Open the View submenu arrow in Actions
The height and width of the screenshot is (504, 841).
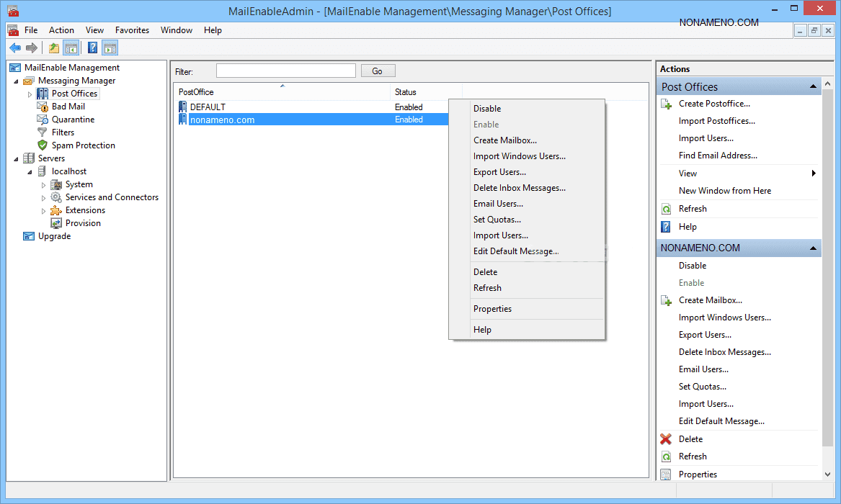814,174
